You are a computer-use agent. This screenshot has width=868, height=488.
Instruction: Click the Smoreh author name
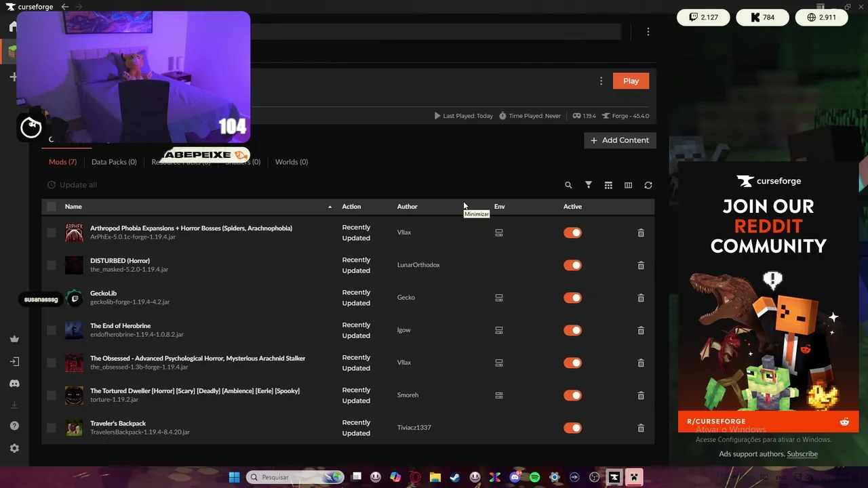pos(408,395)
